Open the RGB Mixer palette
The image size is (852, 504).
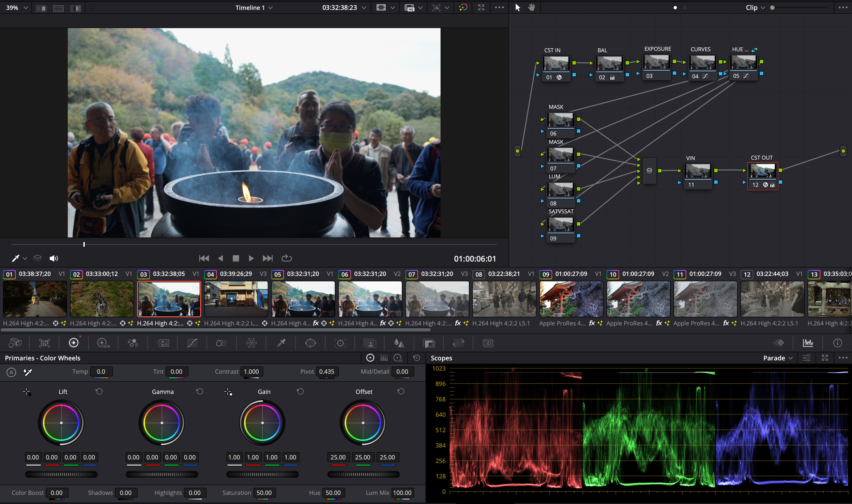133,343
